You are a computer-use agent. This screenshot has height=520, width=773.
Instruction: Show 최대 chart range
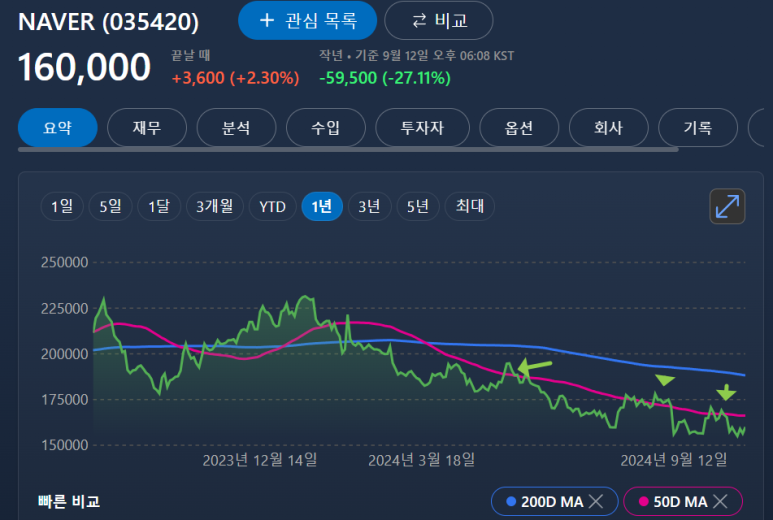pos(469,206)
